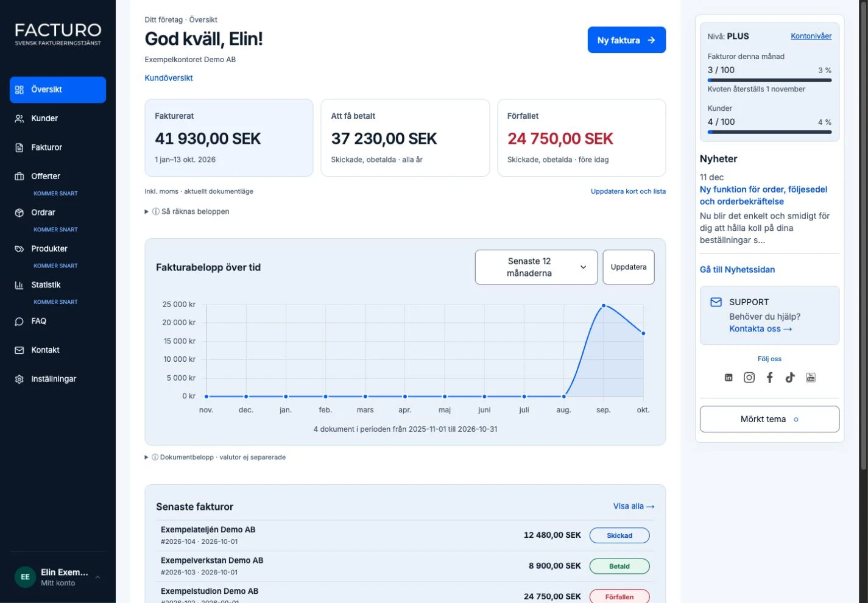
Task: Go to Kunder in the sidebar
Action: pos(58,119)
